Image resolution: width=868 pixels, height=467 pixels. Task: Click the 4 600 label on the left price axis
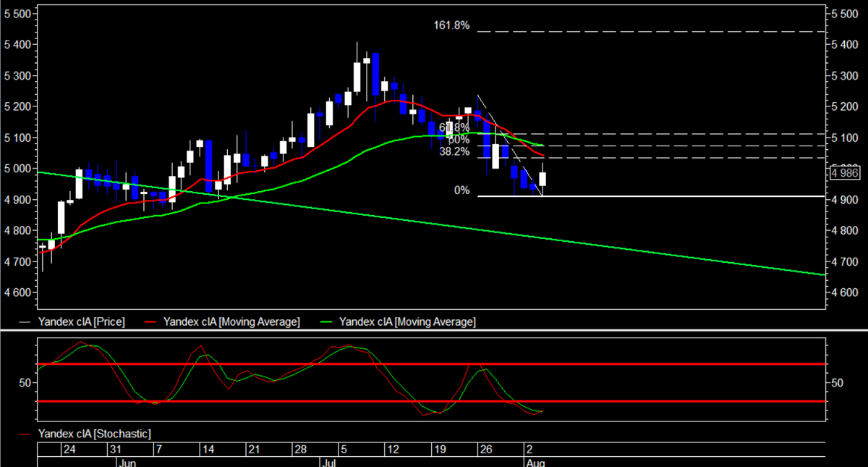[x=17, y=293]
